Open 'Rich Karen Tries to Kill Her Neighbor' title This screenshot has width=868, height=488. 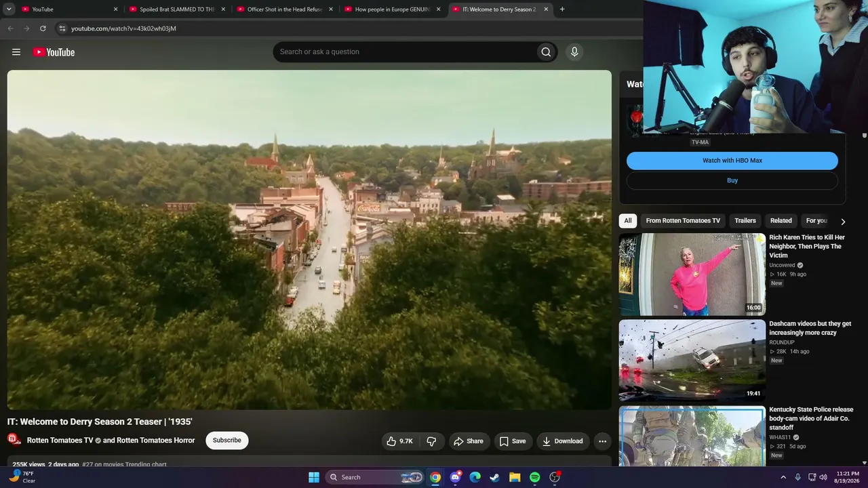(x=807, y=246)
